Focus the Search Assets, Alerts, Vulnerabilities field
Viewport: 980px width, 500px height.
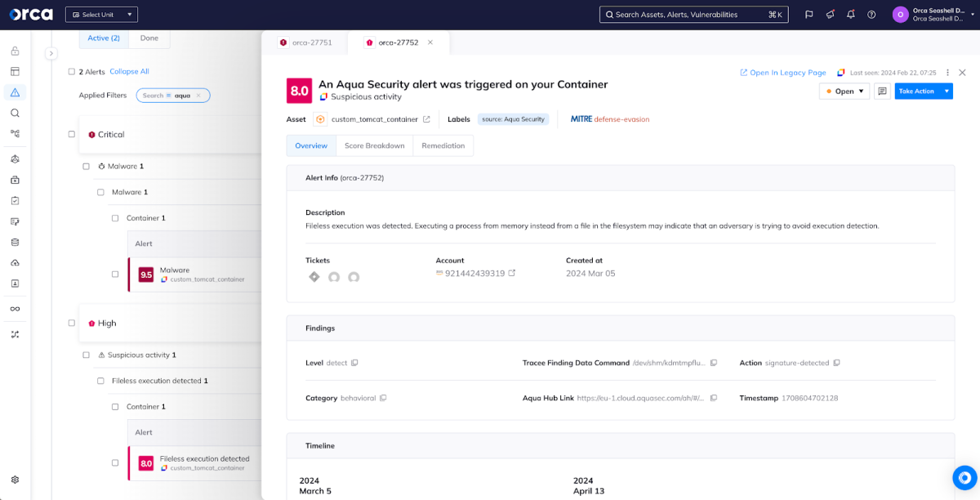(x=694, y=15)
